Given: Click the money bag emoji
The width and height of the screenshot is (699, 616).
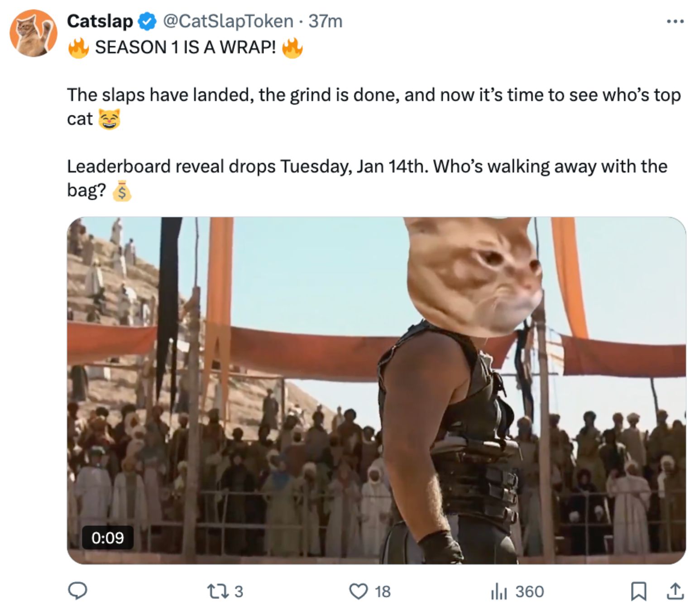Looking at the screenshot, I should (x=122, y=191).
